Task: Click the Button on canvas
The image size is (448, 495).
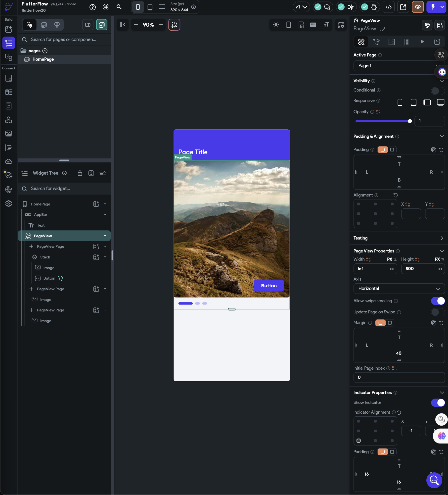Action: pyautogui.click(x=269, y=286)
